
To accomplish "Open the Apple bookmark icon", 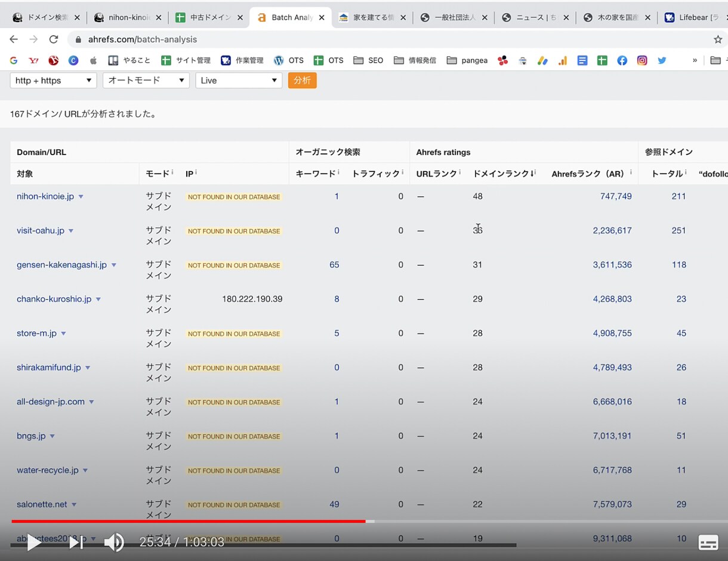I will (x=93, y=60).
